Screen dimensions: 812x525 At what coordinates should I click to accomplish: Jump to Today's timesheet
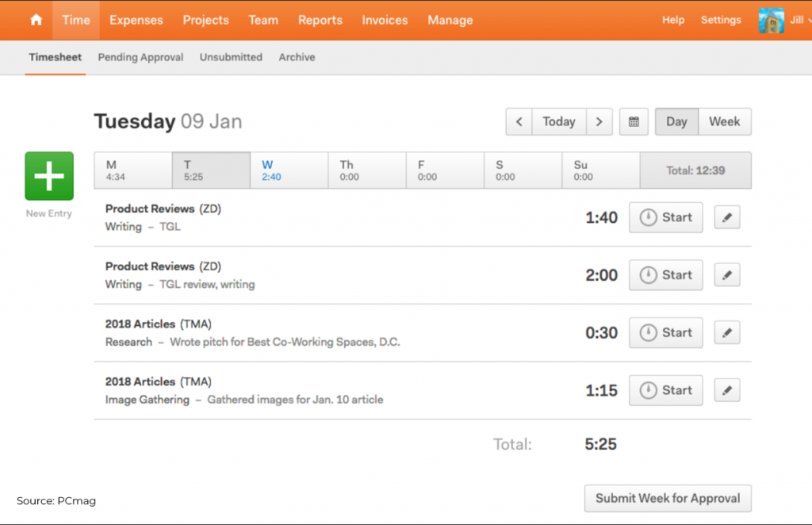[x=558, y=121]
